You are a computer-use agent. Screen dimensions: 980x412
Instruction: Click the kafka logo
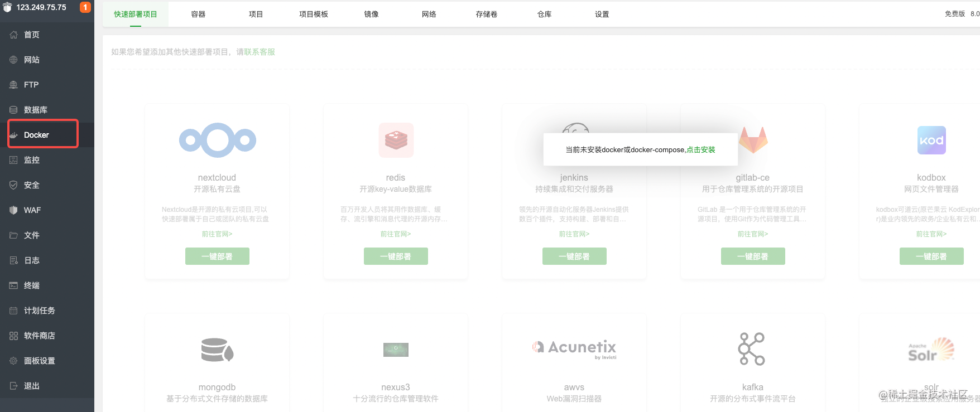tap(752, 349)
